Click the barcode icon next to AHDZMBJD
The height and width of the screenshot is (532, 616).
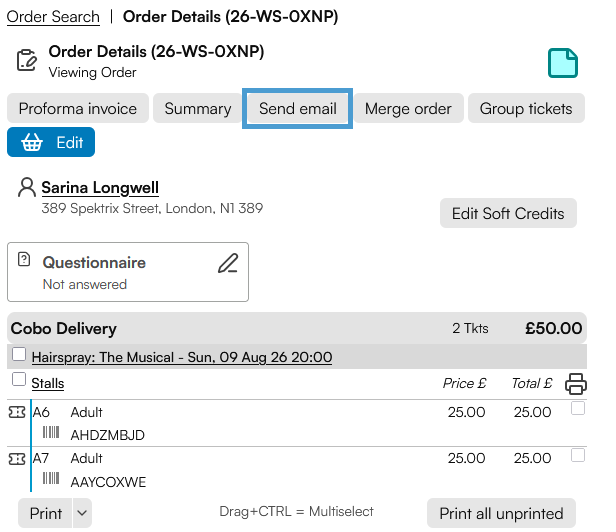pos(51,432)
